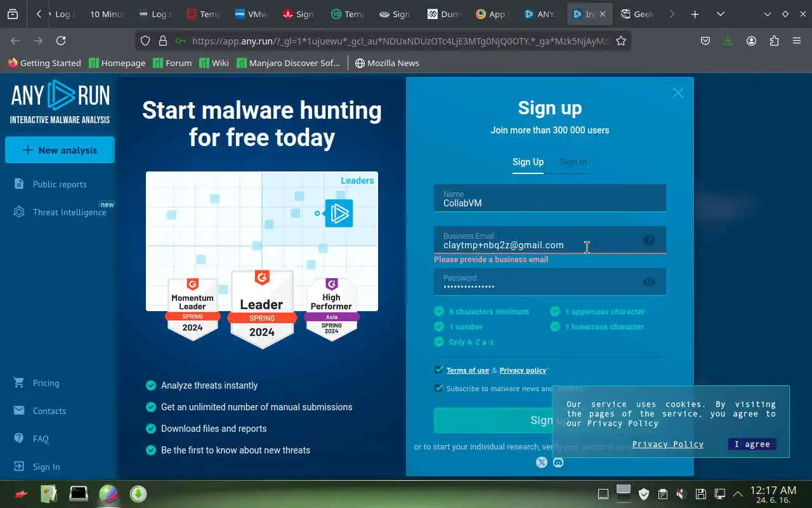Image resolution: width=812 pixels, height=508 pixels.
Task: Click G2 Leader Spring 2024 badge
Action: click(261, 309)
